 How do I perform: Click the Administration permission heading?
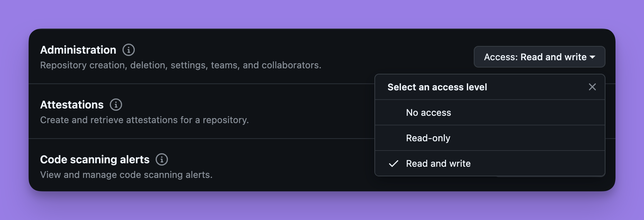pyautogui.click(x=78, y=50)
